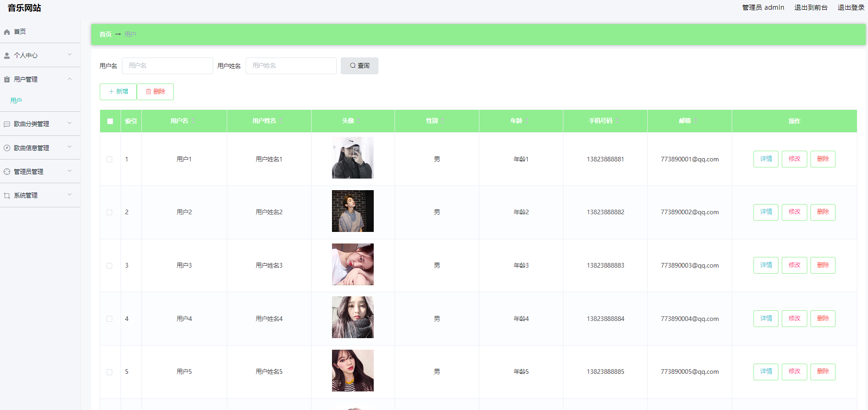The height and width of the screenshot is (410, 868).
Task: Focus the 用户名 search input
Action: pos(167,66)
